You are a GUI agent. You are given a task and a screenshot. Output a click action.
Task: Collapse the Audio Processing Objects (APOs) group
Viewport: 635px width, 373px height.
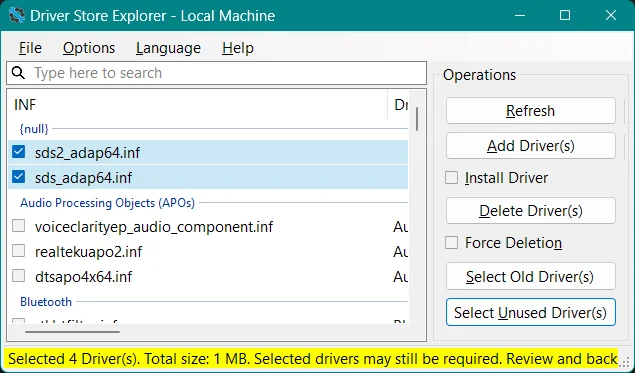point(107,202)
